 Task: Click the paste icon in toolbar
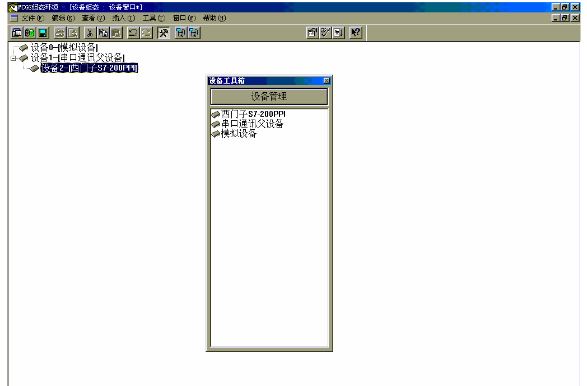pyautogui.click(x=116, y=33)
